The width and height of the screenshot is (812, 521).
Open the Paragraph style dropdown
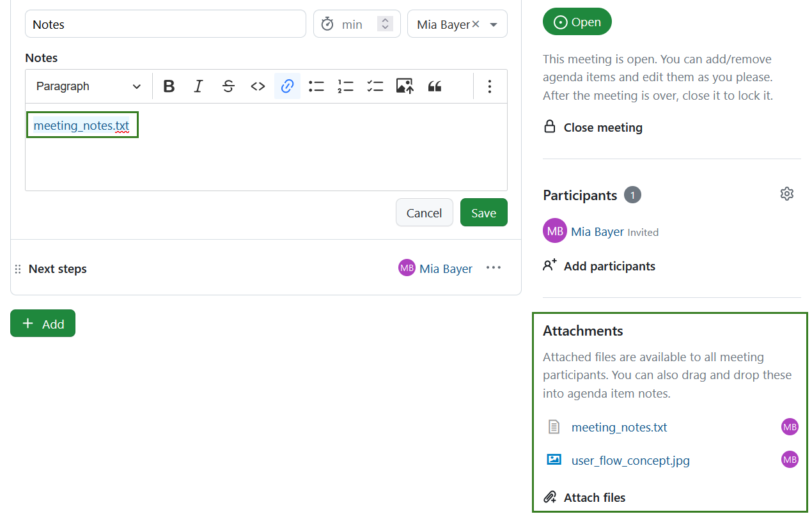point(88,86)
